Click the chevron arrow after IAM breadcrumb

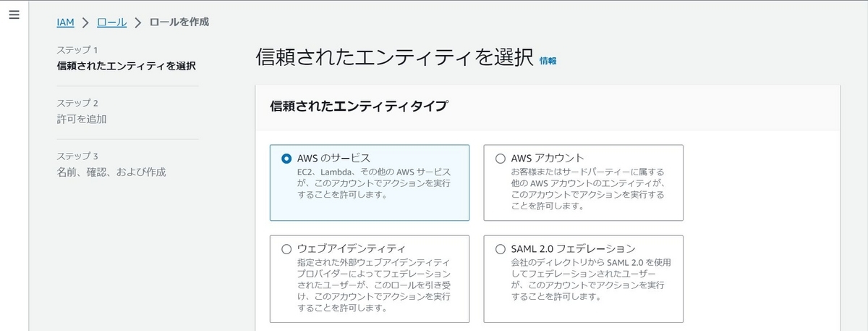(85, 22)
